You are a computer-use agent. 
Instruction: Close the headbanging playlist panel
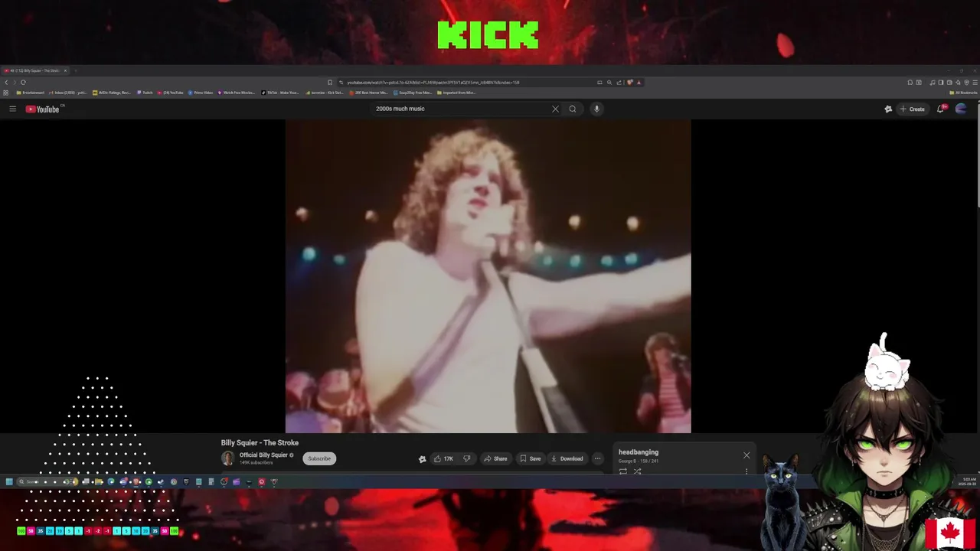coord(746,455)
